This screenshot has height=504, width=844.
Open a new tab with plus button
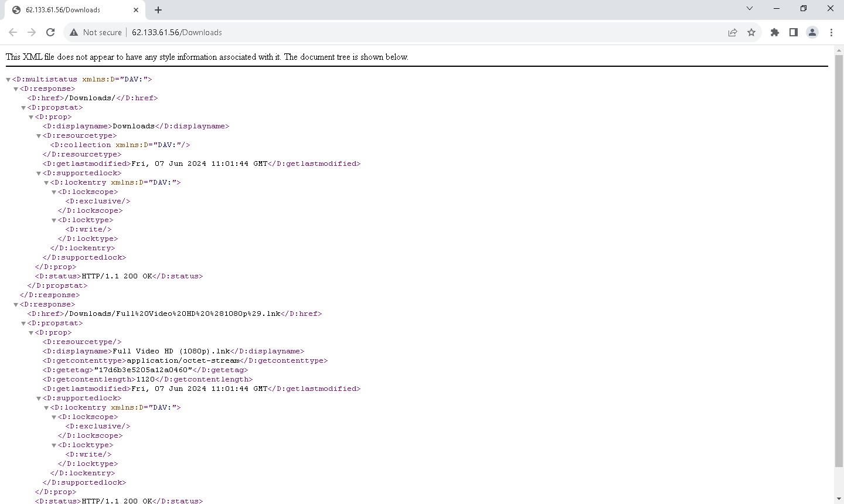click(x=158, y=10)
